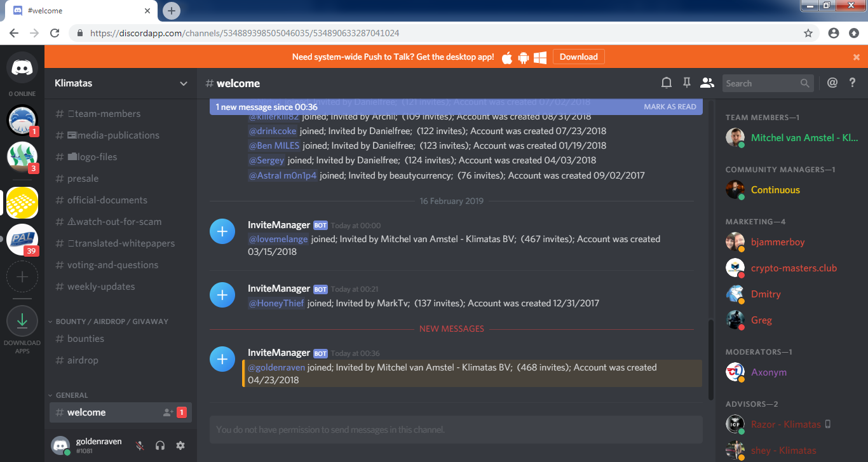Toggle deafen with headphones icon
Viewport: 868px width, 462px height.
point(160,445)
